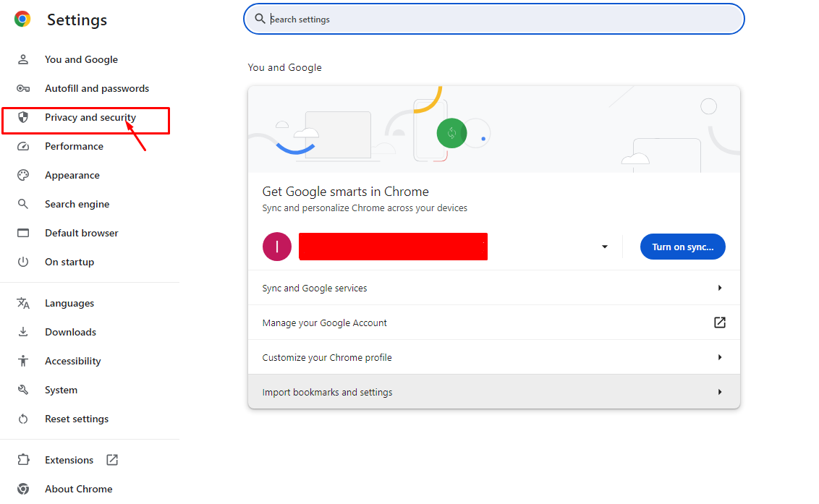Click the Turn on sync button
The height and width of the screenshot is (504, 819).
coord(683,247)
